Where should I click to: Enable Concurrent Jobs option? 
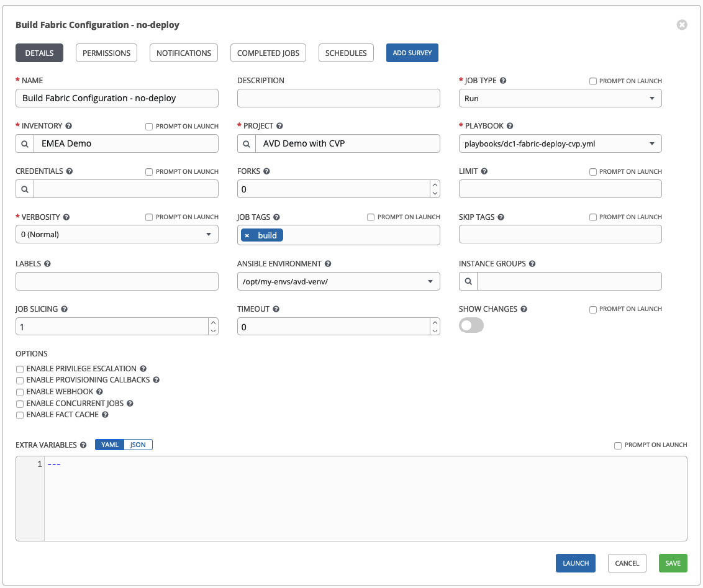[19, 403]
